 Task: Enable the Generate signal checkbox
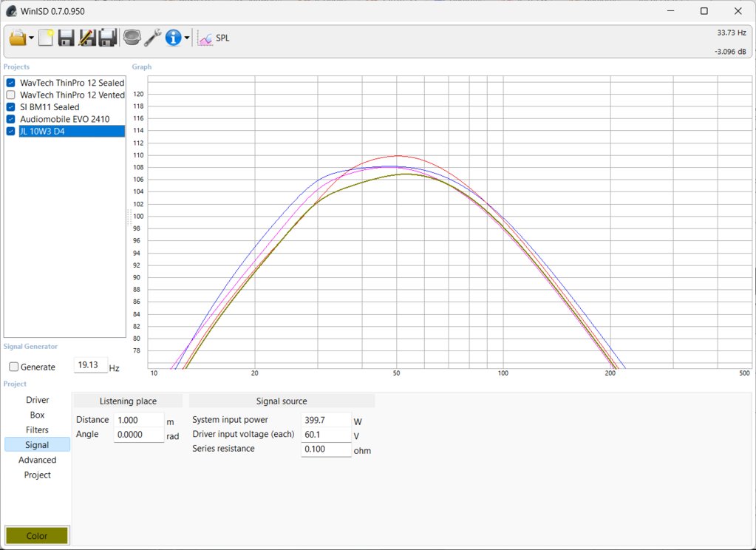click(14, 367)
